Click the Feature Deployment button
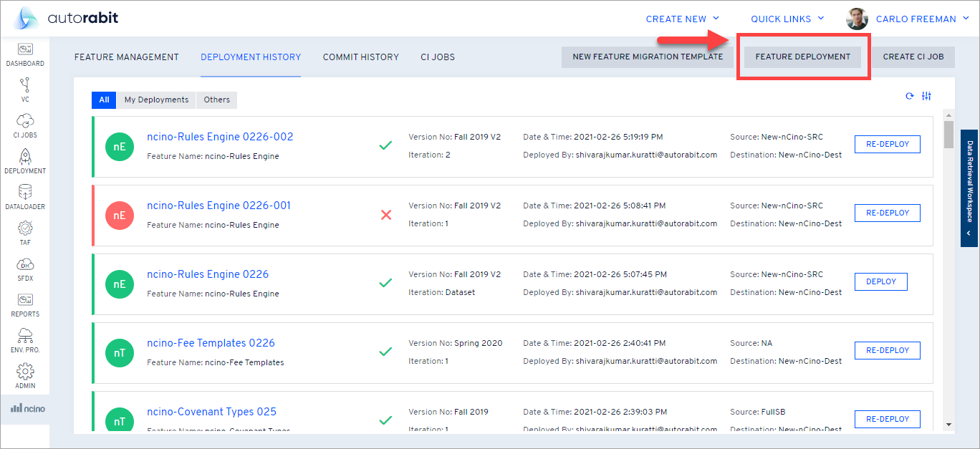The image size is (980, 449). point(802,57)
